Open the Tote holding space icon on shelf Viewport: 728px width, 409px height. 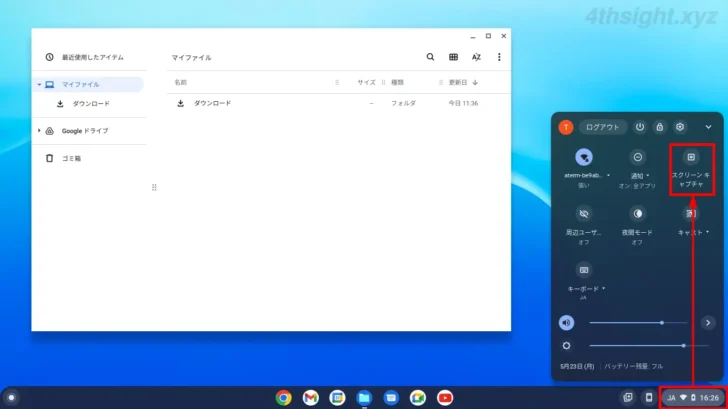[x=628, y=397]
